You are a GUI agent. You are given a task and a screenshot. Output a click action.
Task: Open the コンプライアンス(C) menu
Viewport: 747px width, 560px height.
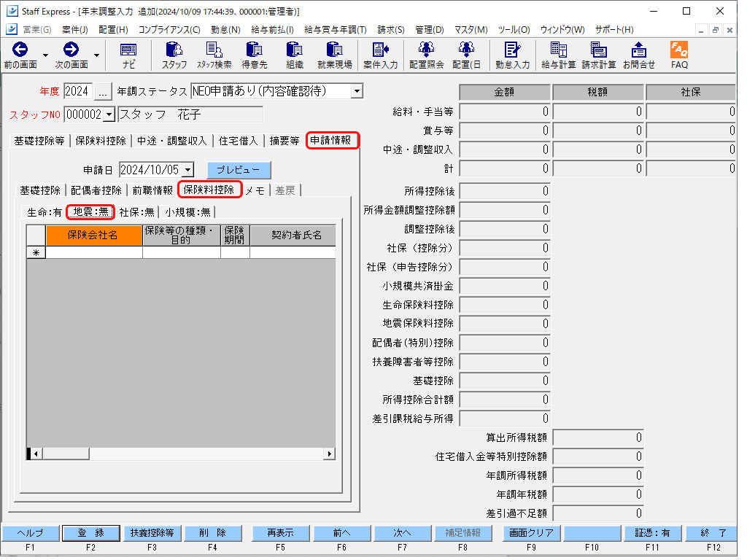[x=169, y=29]
